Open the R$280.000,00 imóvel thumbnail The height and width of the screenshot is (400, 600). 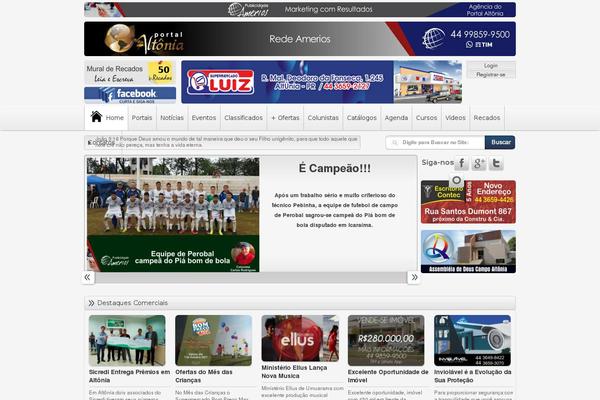click(386, 340)
